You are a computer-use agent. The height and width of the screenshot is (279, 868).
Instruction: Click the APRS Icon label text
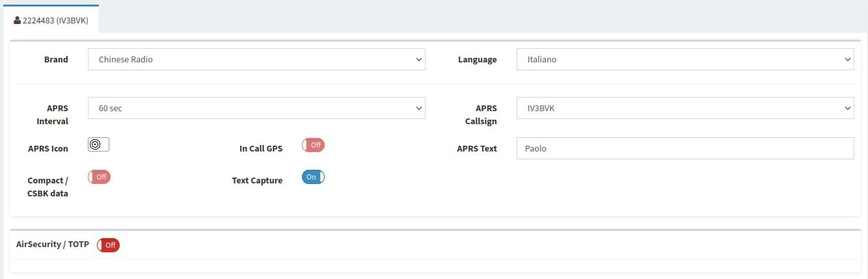[x=48, y=149]
